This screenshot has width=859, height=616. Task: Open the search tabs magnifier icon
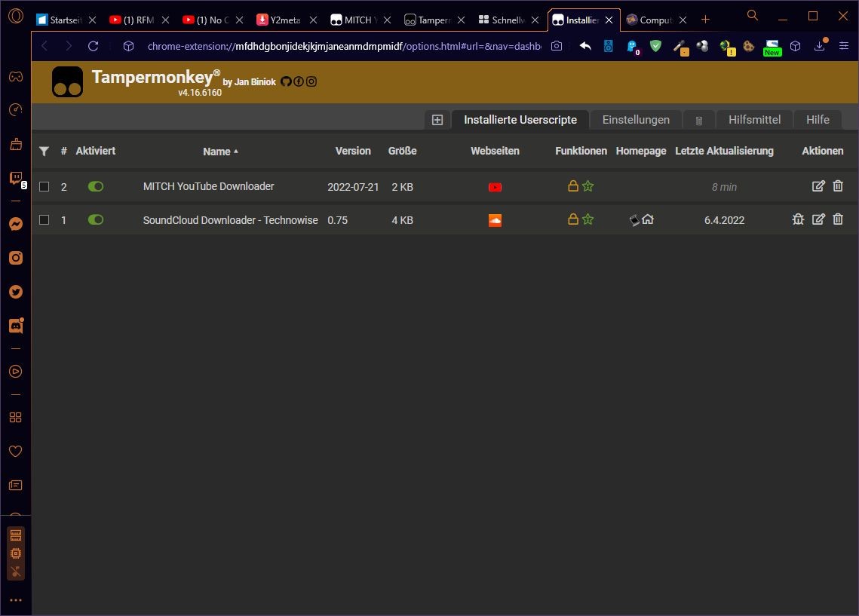[753, 16]
